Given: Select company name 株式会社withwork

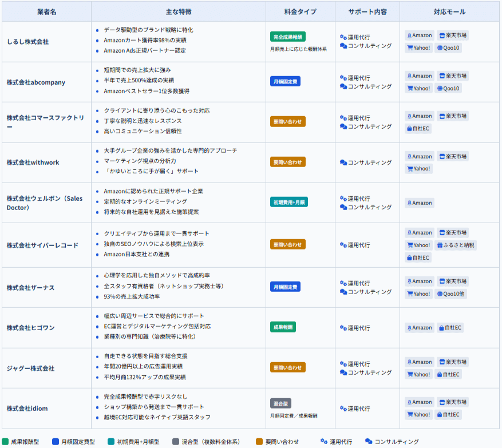Looking at the screenshot, I should (33, 162).
